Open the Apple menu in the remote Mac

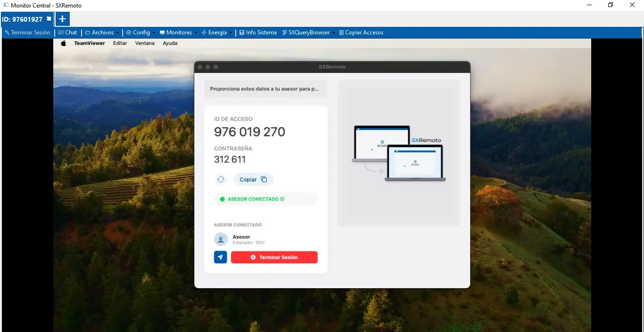[x=64, y=43]
